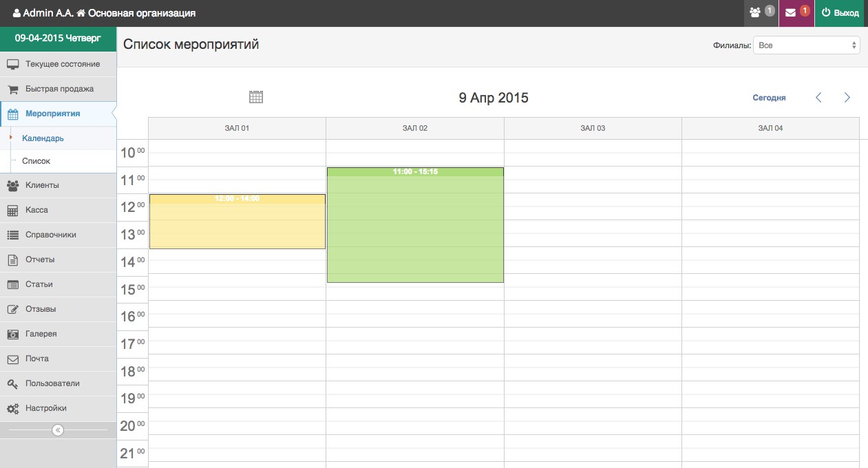Expand the Мероприятия menu section

pyautogui.click(x=52, y=114)
